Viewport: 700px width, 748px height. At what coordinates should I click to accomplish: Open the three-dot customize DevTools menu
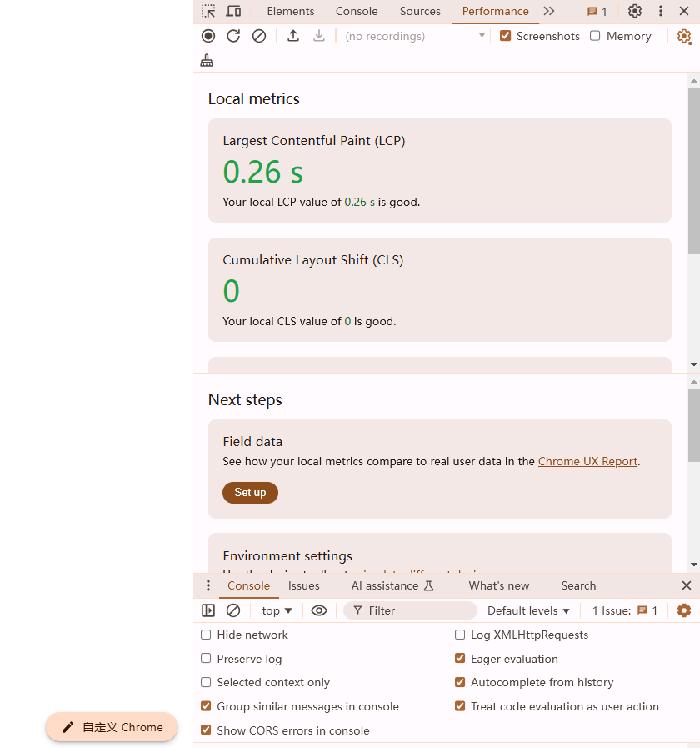tap(661, 11)
